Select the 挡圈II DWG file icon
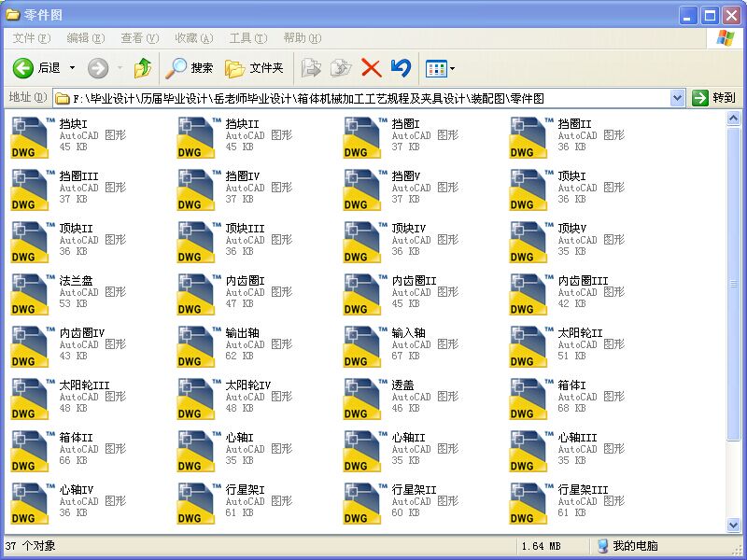 click(529, 137)
